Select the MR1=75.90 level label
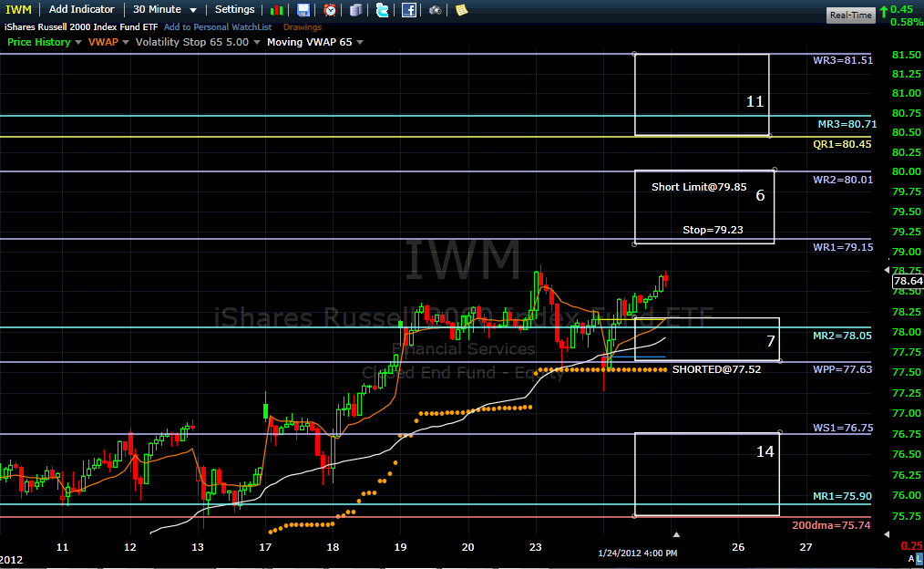Screen dimensions: 924x569 click(842, 496)
